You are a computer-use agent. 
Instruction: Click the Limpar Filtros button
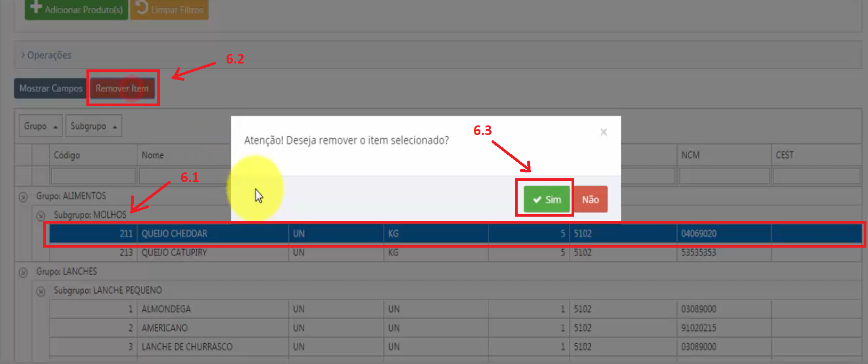click(169, 9)
